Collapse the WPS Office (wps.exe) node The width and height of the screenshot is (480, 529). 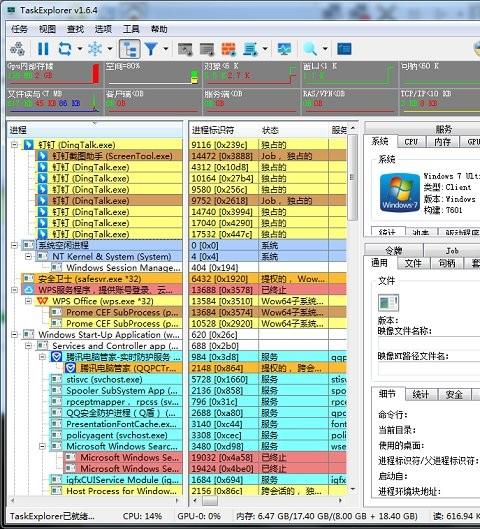(29, 301)
